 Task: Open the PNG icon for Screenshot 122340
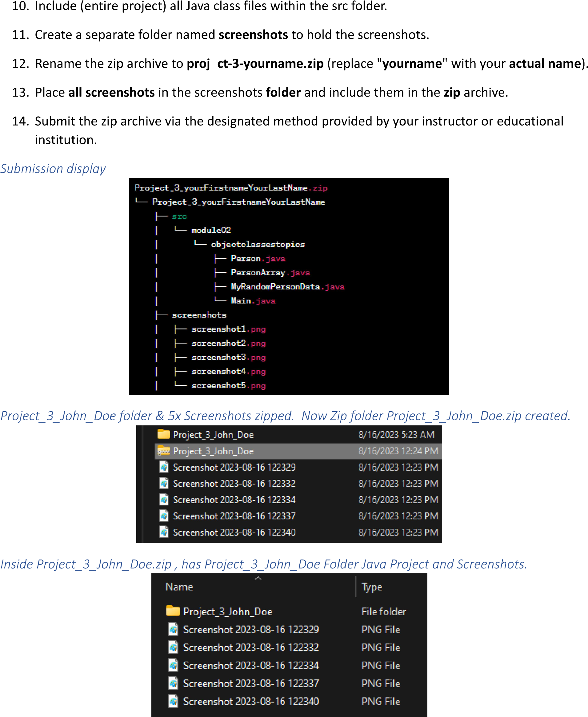(x=164, y=532)
